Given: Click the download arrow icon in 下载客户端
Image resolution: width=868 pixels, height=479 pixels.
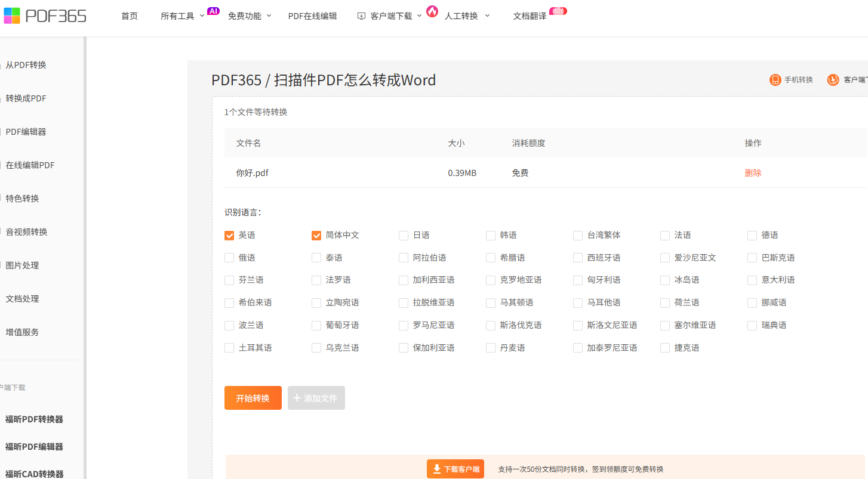Looking at the screenshot, I should [437, 469].
